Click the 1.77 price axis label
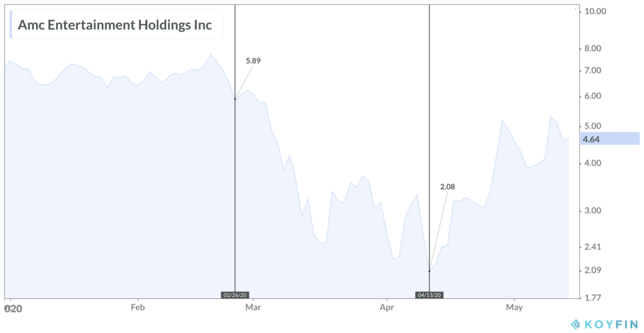Viewport: 644px width, 333px height. pyautogui.click(x=592, y=297)
